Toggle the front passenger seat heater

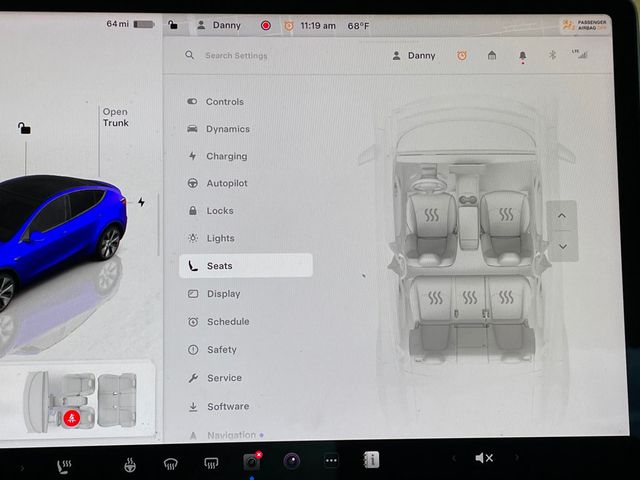click(x=506, y=215)
